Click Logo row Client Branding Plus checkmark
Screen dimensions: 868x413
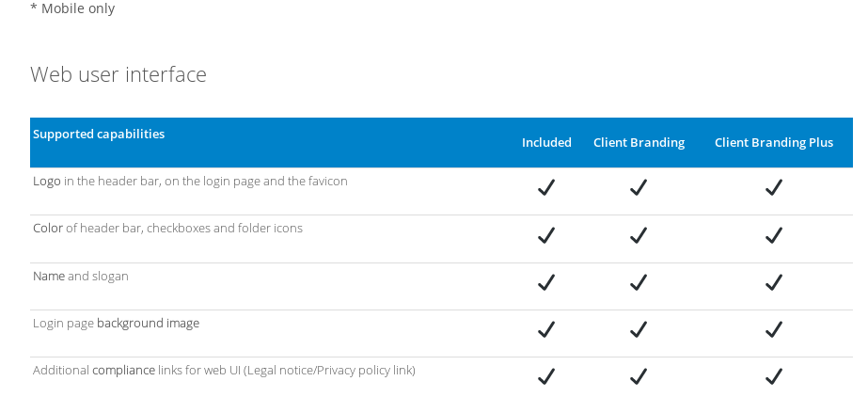pos(774,187)
